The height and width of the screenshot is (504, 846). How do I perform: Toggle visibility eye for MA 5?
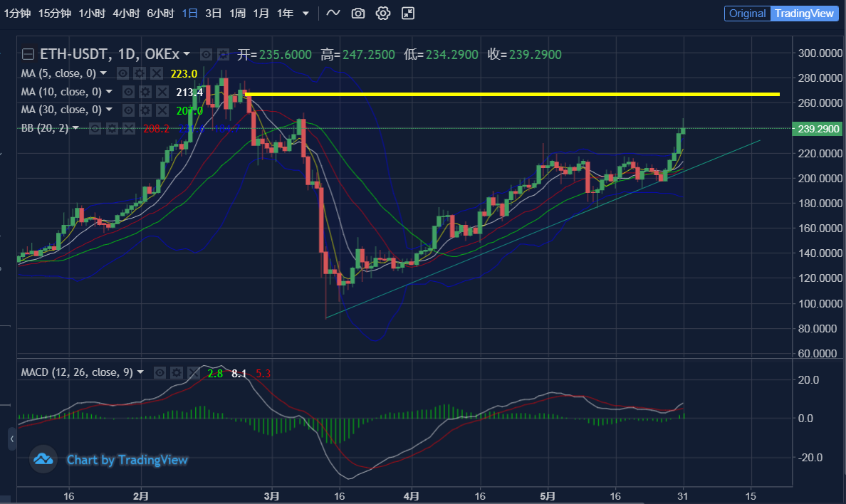[122, 73]
